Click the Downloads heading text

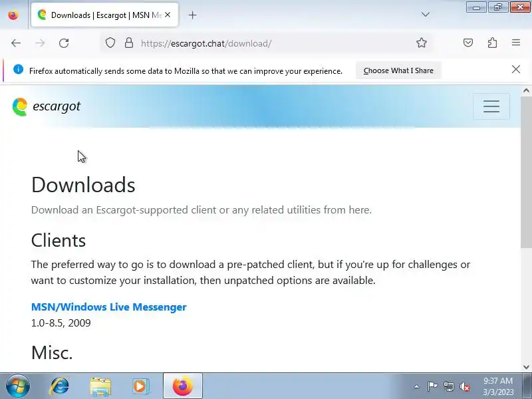coord(83,185)
